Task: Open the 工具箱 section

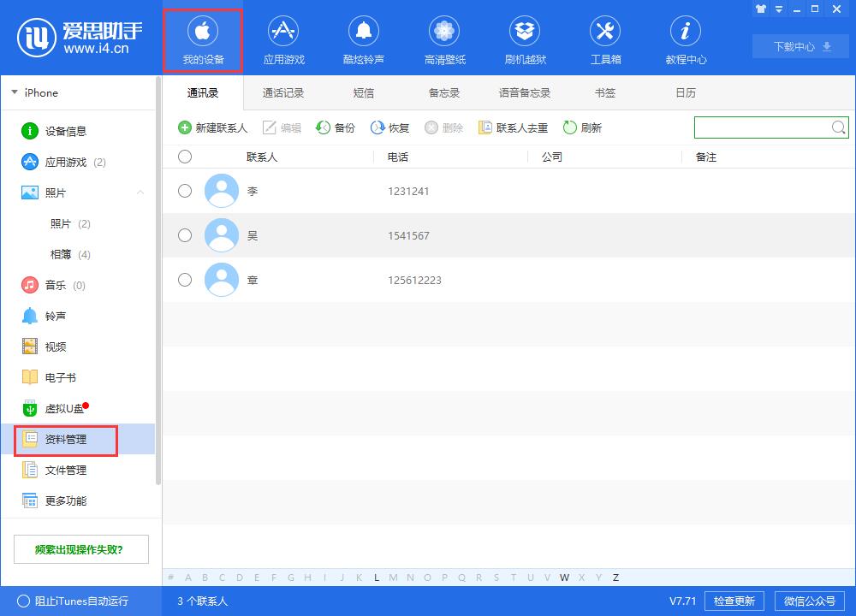Action: 604,38
